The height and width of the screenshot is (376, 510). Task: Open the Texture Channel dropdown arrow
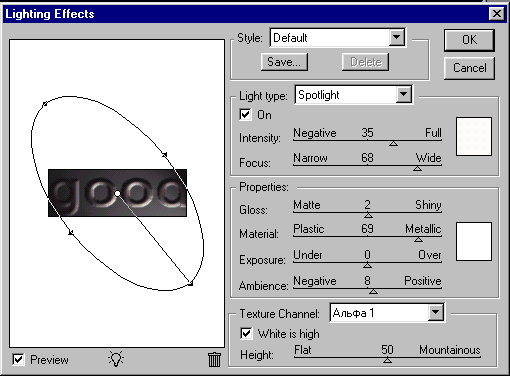tap(435, 313)
